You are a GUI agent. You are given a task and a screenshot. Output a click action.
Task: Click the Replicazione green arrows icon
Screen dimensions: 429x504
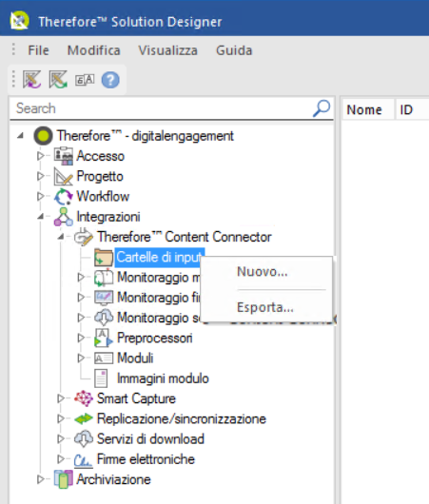(x=84, y=418)
